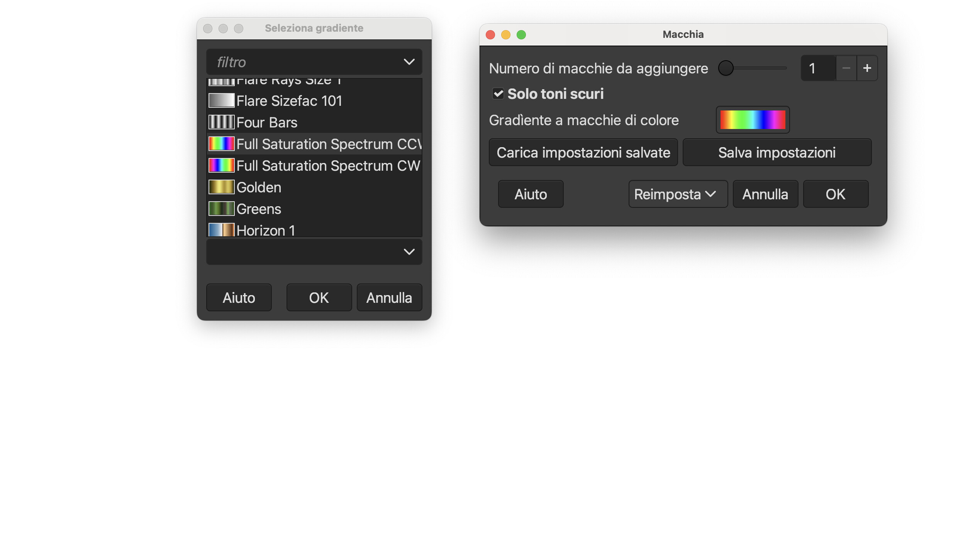
Task: Click Carica impostazioni salvate button
Action: point(583,153)
